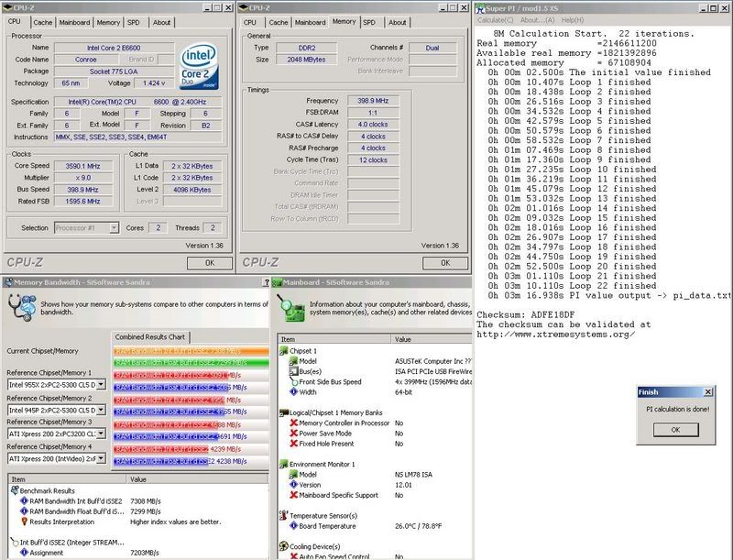This screenshot has height=560, width=733.
Task: Click red X beside Mainboard Specific Support
Action: coord(293,495)
